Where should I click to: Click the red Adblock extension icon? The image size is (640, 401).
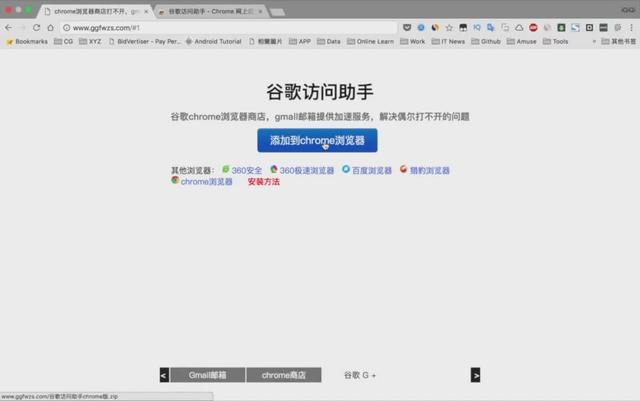pos(533,28)
